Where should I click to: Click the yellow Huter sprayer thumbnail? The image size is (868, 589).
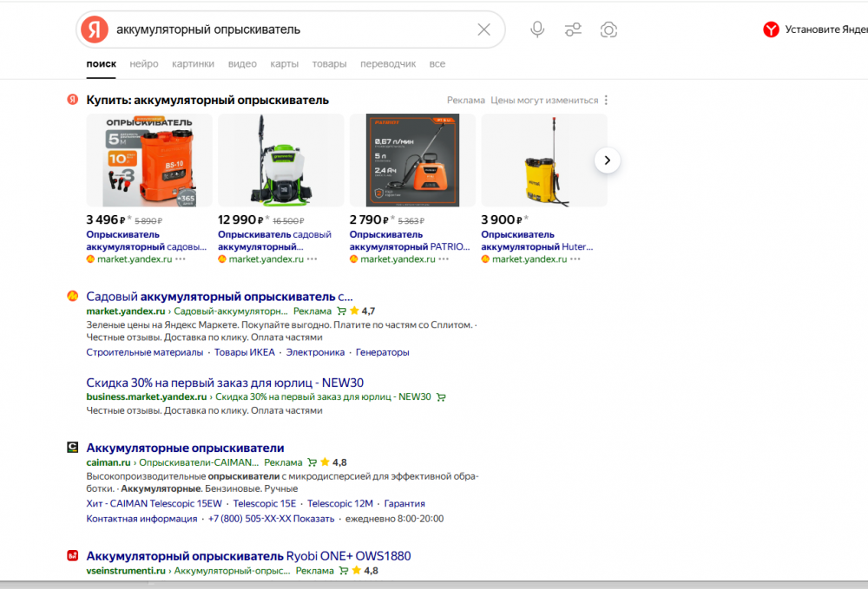pos(544,160)
